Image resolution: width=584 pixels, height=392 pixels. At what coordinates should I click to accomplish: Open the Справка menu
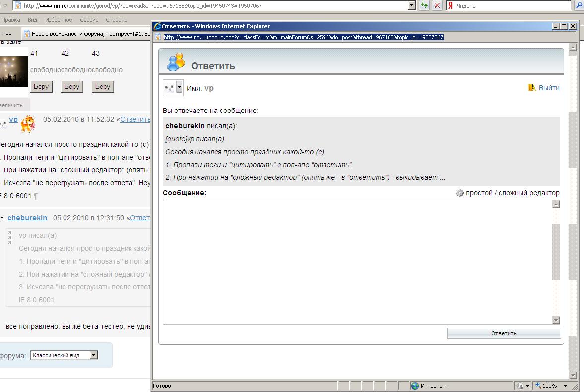pos(116,20)
